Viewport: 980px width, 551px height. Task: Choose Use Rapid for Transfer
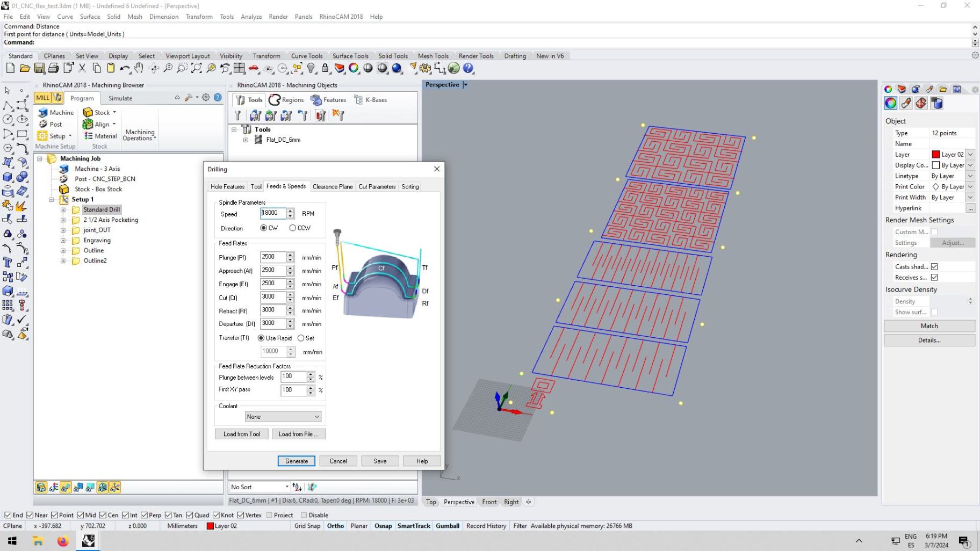pos(261,338)
